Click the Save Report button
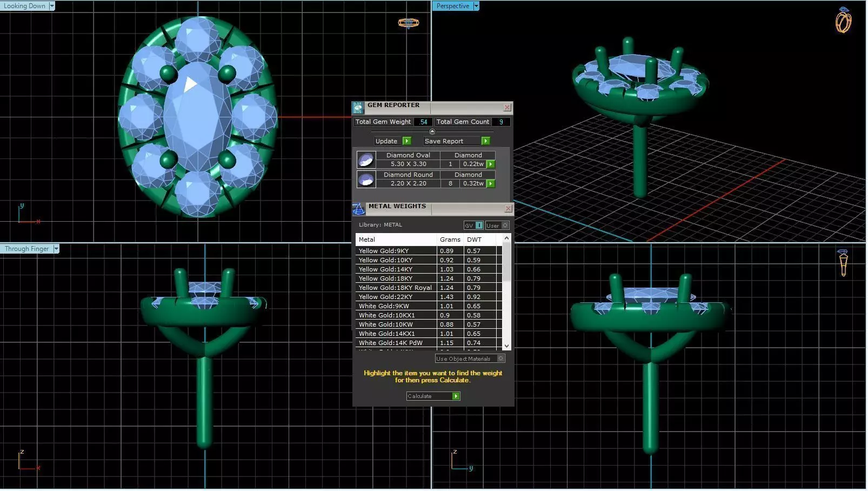The image size is (868, 491). [x=456, y=141]
